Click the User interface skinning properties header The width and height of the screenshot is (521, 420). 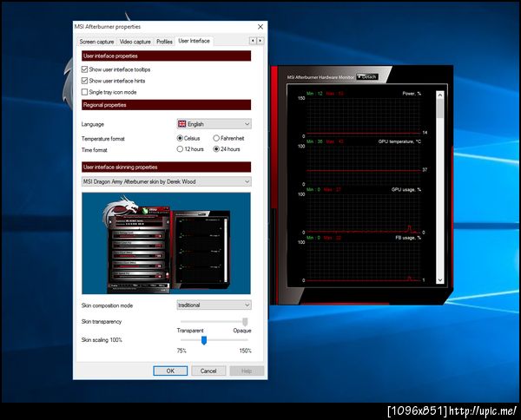(166, 167)
